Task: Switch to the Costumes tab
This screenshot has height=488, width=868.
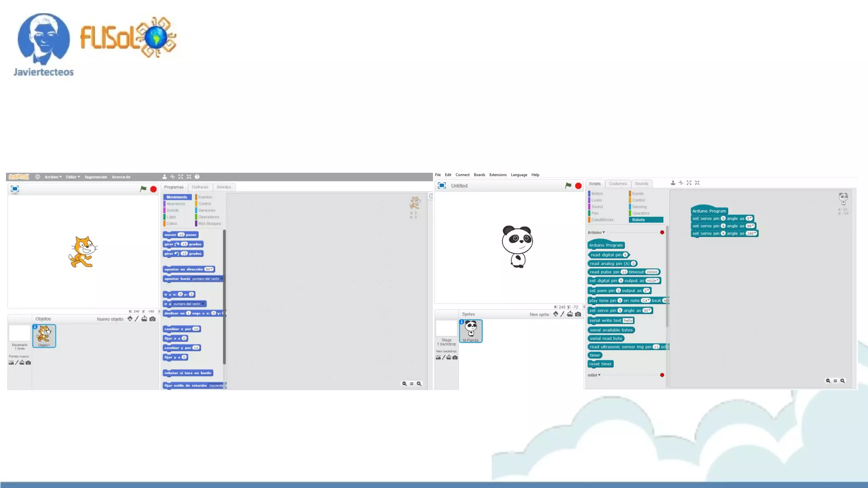Action: [x=618, y=184]
